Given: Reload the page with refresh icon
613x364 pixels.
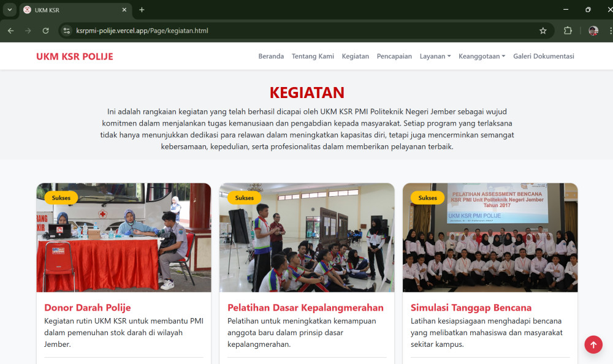Looking at the screenshot, I should click(x=45, y=31).
